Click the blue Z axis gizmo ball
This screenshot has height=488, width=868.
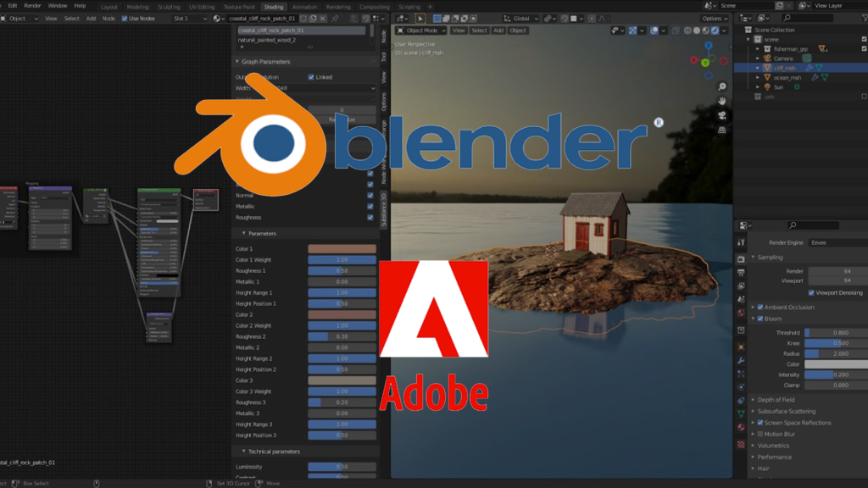pos(709,46)
